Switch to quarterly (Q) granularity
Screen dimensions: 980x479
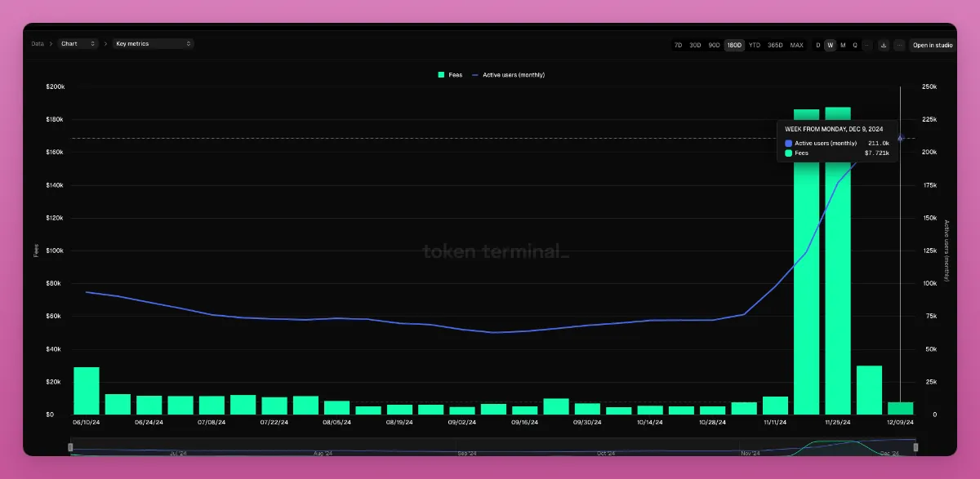[x=855, y=45]
